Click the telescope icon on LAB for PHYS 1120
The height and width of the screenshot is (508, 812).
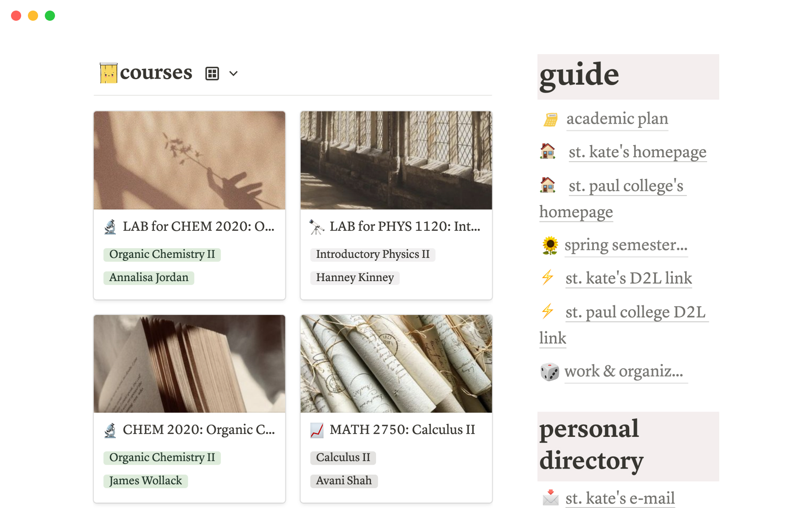317,227
